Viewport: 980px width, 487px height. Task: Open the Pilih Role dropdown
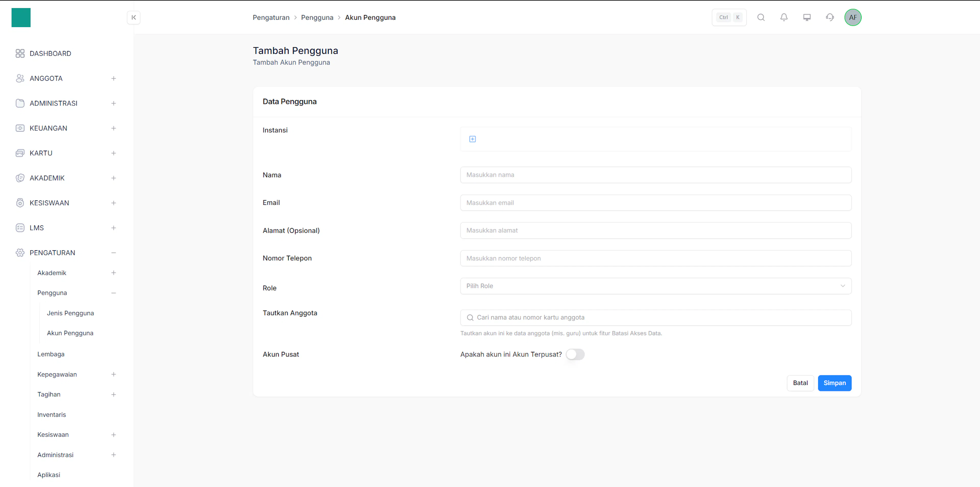tap(655, 286)
